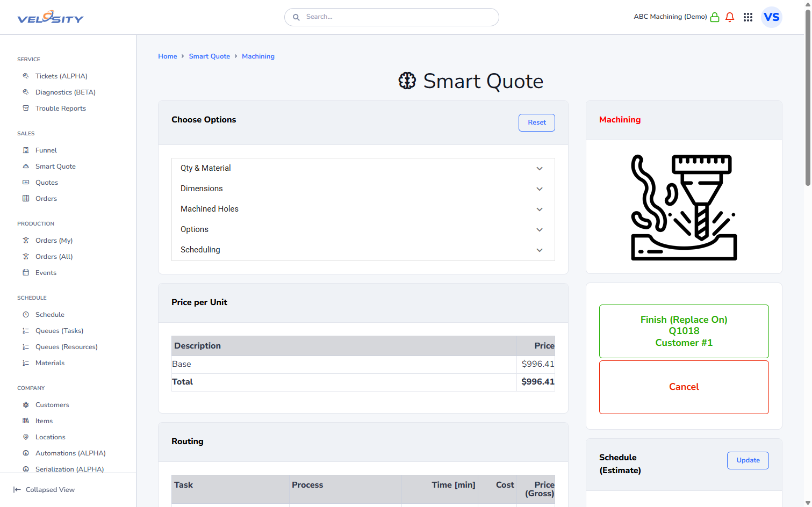
Task: Open Queues (Resources) menu item
Action: point(67,346)
